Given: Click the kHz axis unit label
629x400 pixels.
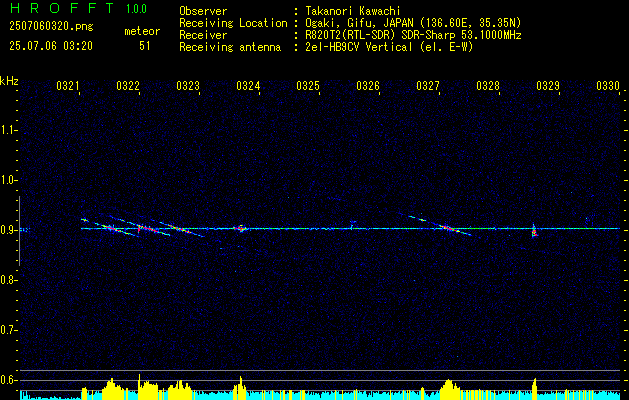Looking at the screenshot, I should click(9, 81).
